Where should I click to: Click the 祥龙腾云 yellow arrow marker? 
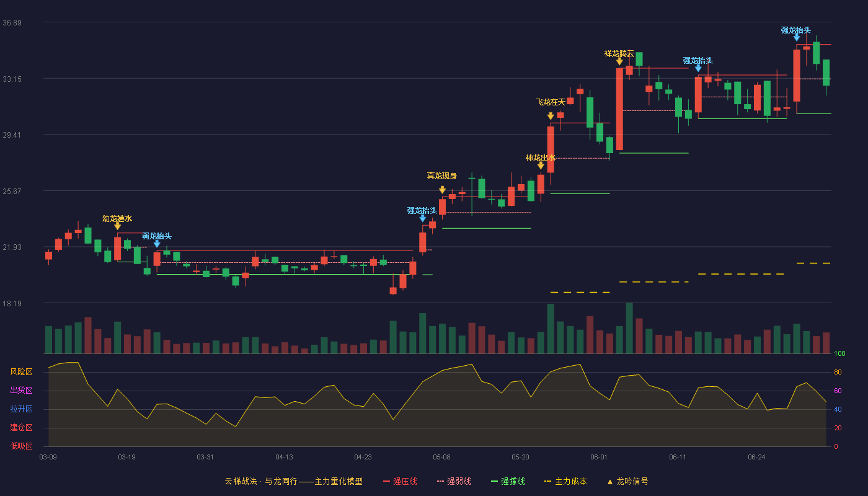(619, 61)
